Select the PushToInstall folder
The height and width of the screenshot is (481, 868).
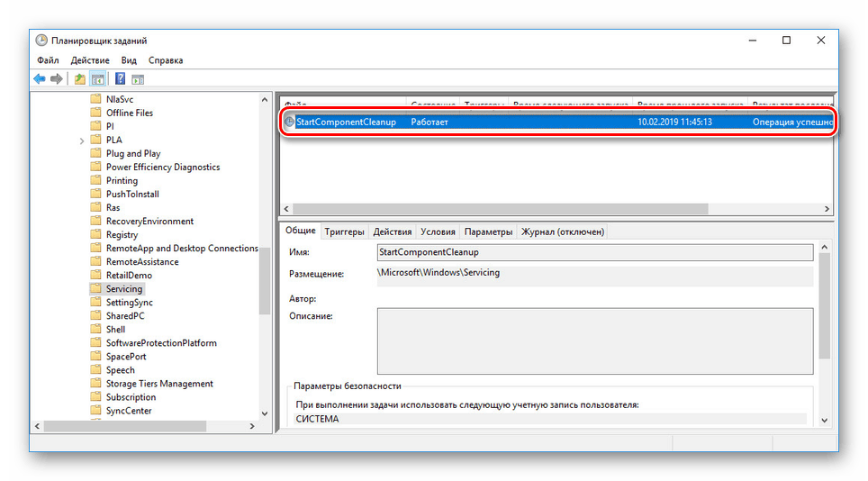point(132,195)
